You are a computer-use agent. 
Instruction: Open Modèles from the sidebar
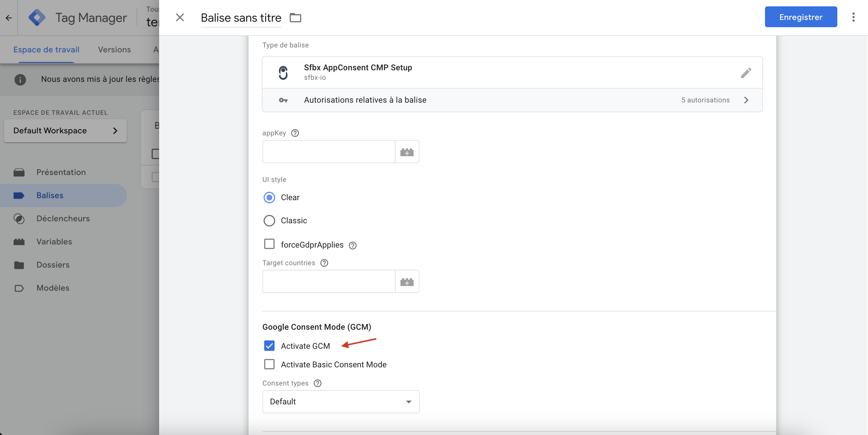click(52, 288)
